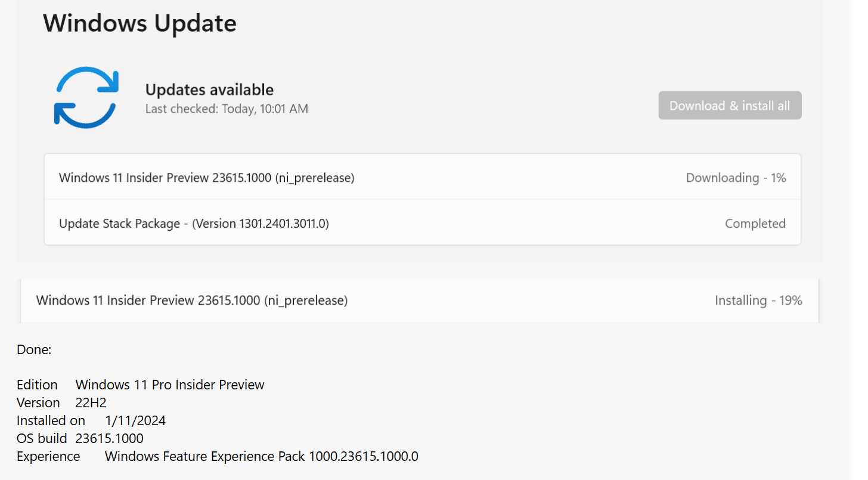Image resolution: width=868 pixels, height=480 pixels.
Task: Click the "Updates available" header text
Action: click(x=209, y=89)
